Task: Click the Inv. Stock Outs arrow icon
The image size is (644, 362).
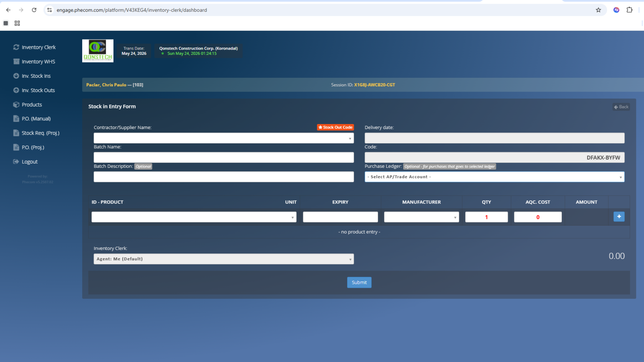Action: tap(16, 90)
